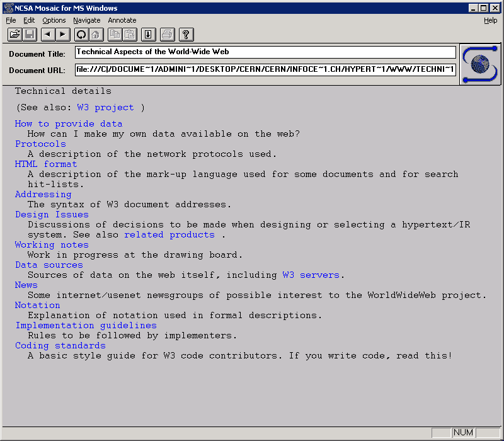Open the Coding standards link
Image resolution: width=504 pixels, height=441 pixels.
click(x=60, y=345)
